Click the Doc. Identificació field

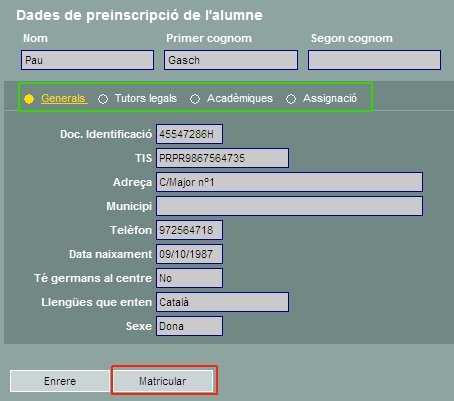coord(189,134)
